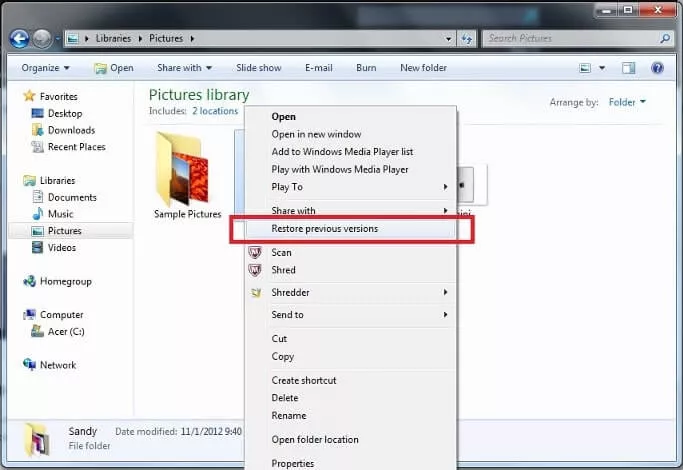Expand the Play To submenu arrow
683x470 pixels.
(445, 187)
